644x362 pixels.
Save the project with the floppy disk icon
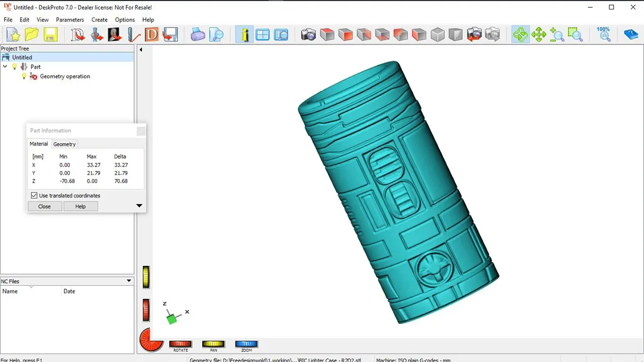pyautogui.click(x=50, y=35)
